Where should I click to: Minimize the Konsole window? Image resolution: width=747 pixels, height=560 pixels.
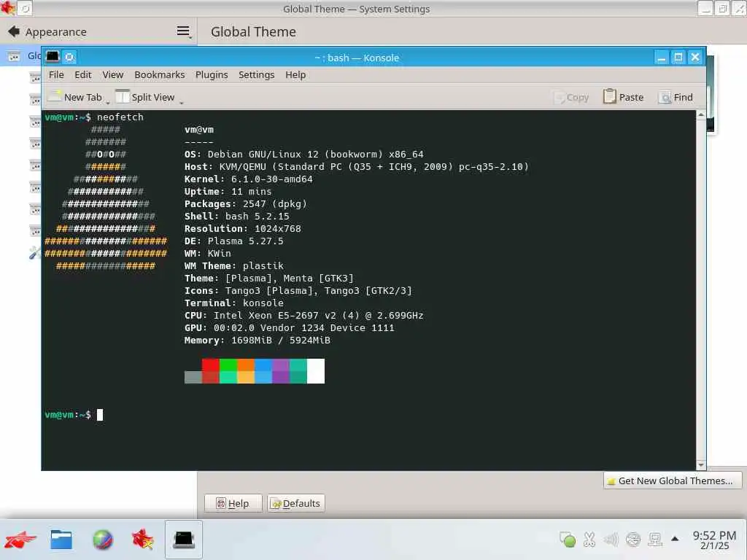[661, 58]
